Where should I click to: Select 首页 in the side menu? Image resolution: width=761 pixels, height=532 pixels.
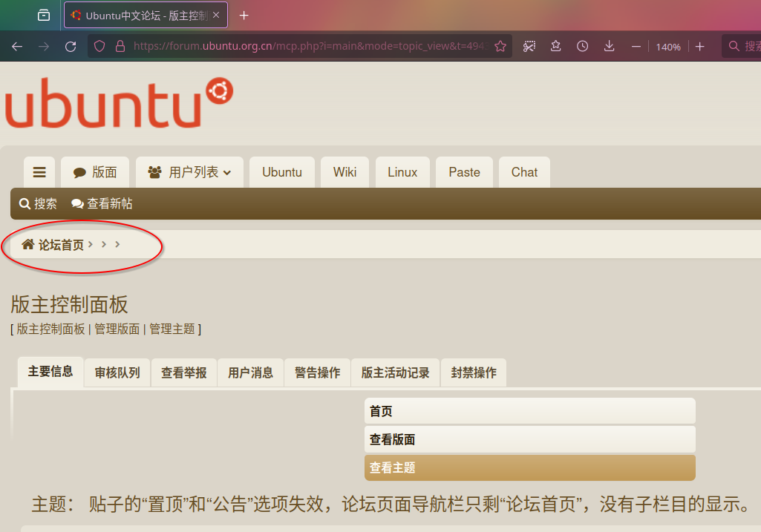pos(530,411)
